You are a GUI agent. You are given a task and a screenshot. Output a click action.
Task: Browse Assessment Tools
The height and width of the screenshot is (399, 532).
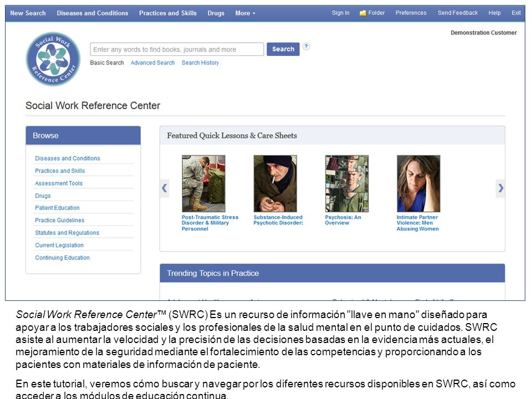click(59, 183)
